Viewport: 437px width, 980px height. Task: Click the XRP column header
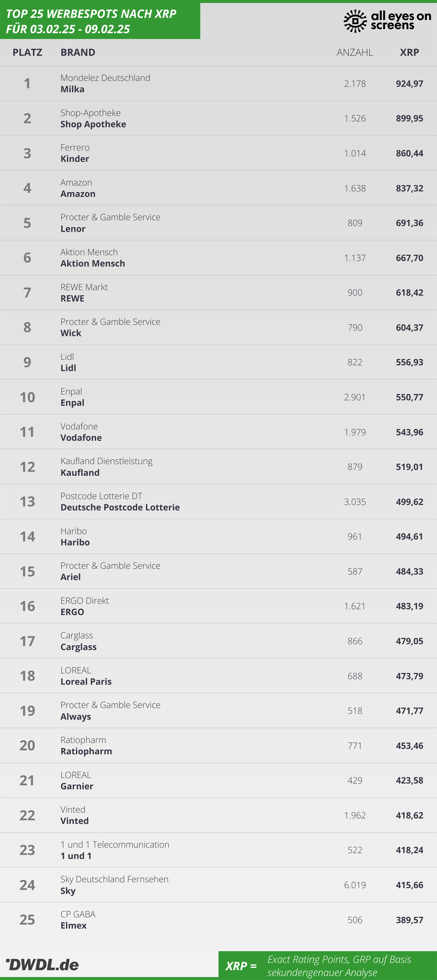click(x=409, y=52)
